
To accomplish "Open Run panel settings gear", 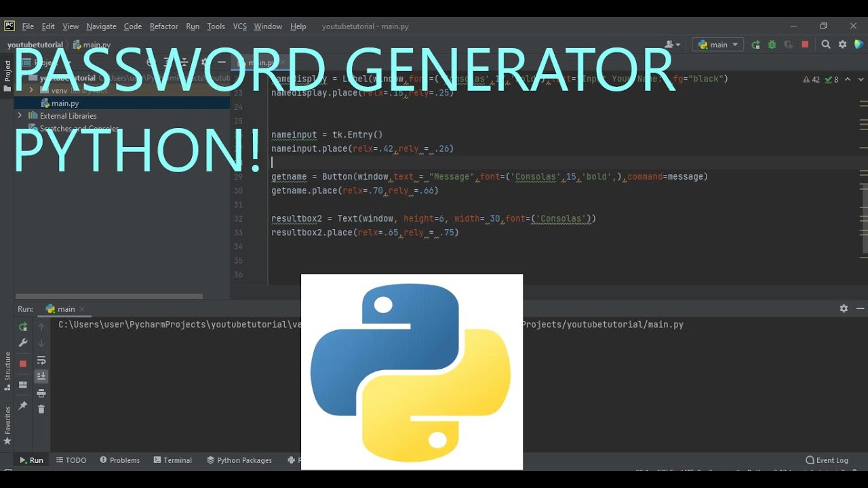I will (x=844, y=308).
